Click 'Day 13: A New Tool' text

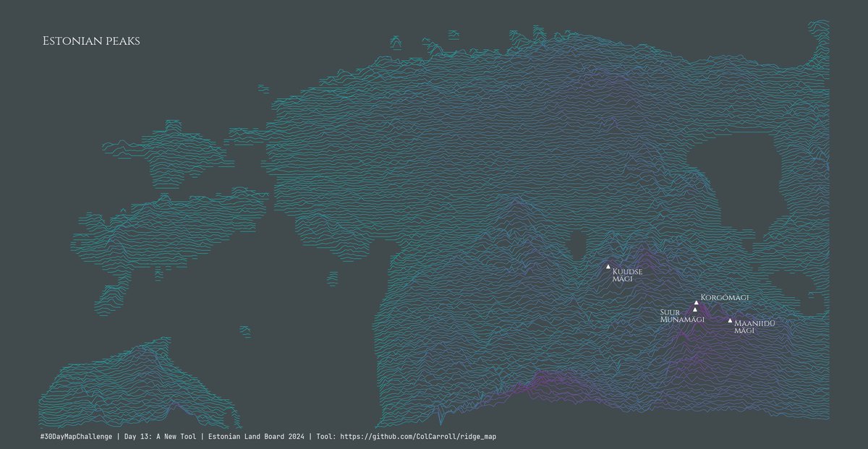tap(159, 437)
